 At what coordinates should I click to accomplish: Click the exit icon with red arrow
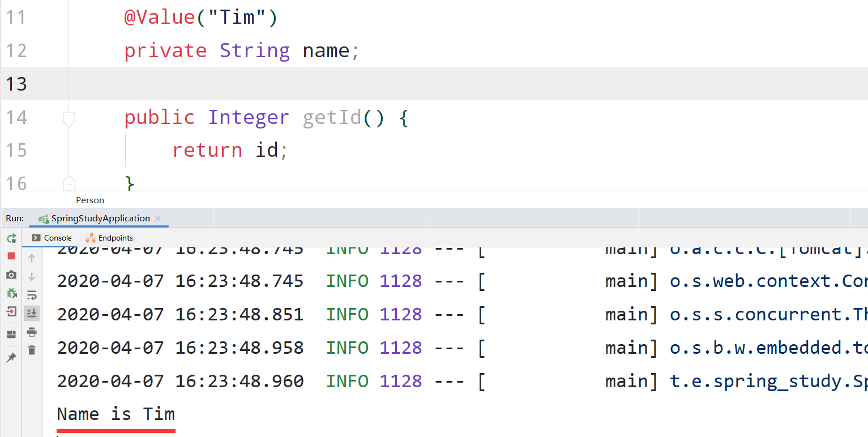coord(11,311)
